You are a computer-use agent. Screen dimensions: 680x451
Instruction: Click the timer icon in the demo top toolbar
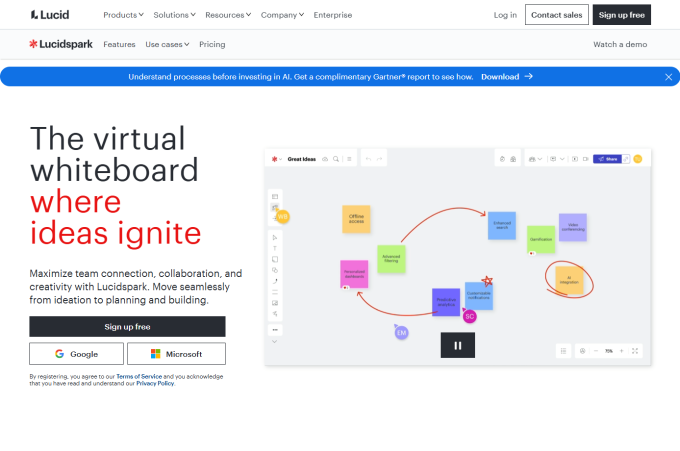(502, 159)
